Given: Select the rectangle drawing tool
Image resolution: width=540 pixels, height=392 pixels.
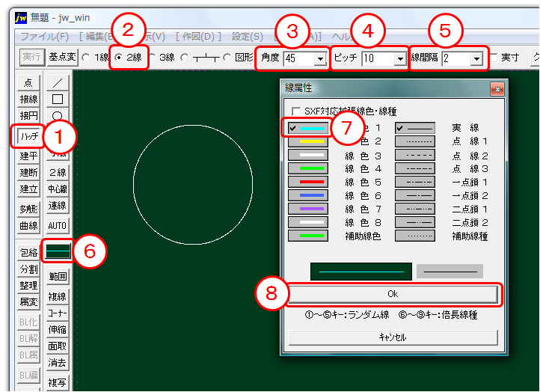Looking at the screenshot, I should pos(57,99).
